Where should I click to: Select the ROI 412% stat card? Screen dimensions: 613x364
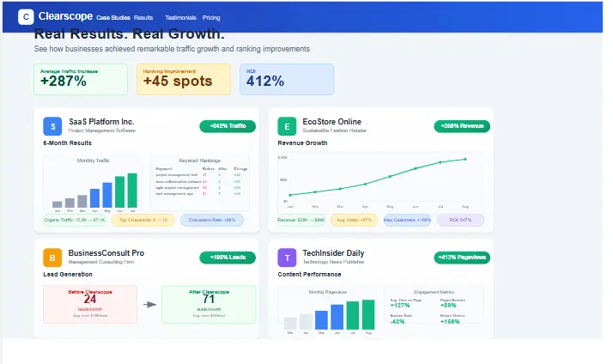click(x=287, y=79)
